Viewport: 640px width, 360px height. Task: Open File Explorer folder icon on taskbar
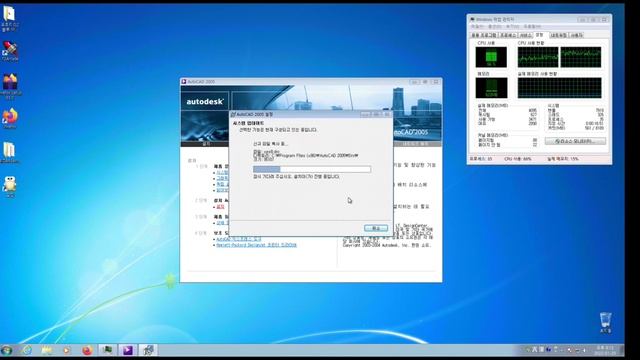pos(47,350)
